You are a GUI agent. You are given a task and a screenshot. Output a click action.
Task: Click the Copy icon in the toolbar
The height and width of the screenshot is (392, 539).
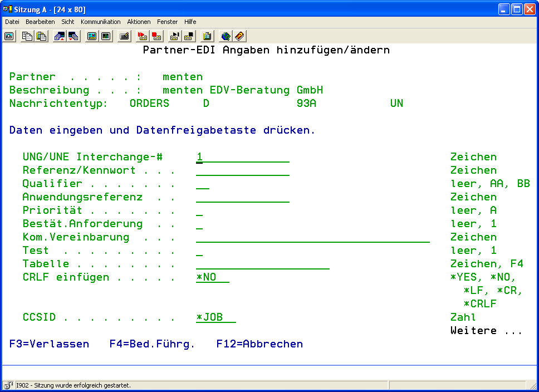pyautogui.click(x=27, y=36)
